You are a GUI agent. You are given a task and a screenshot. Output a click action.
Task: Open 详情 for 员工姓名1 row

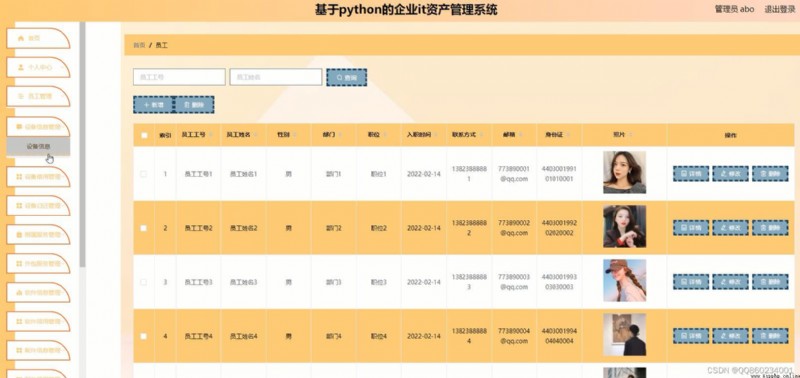click(691, 173)
